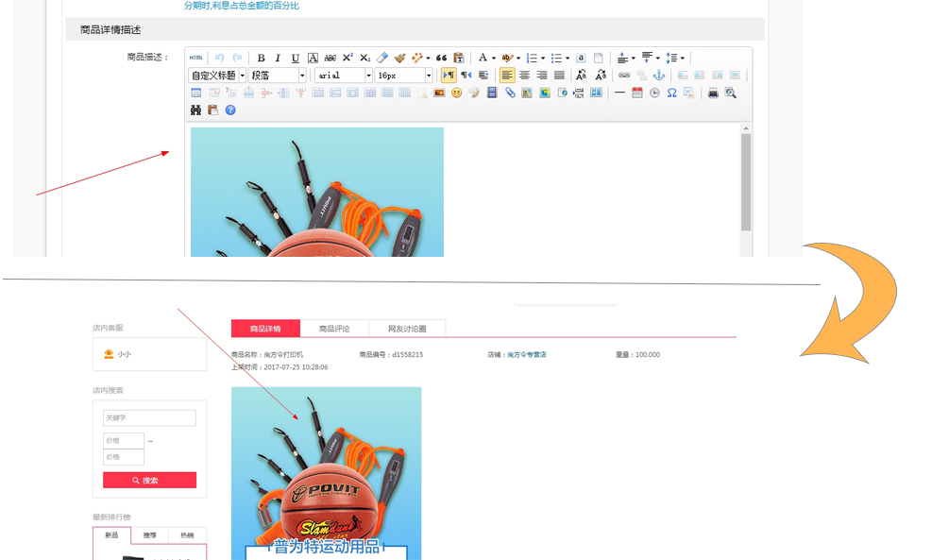Toggle left-to-right text direction
This screenshot has width=949, height=560.
coord(449,75)
